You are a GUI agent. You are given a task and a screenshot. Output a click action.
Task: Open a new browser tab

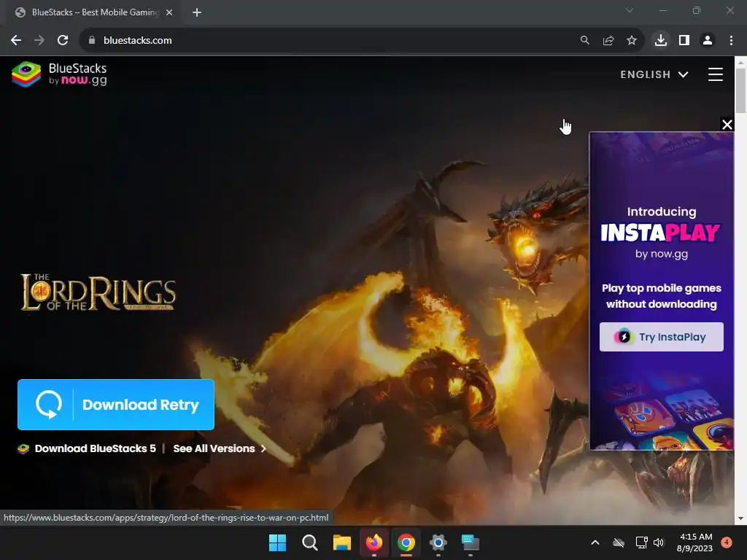point(197,12)
